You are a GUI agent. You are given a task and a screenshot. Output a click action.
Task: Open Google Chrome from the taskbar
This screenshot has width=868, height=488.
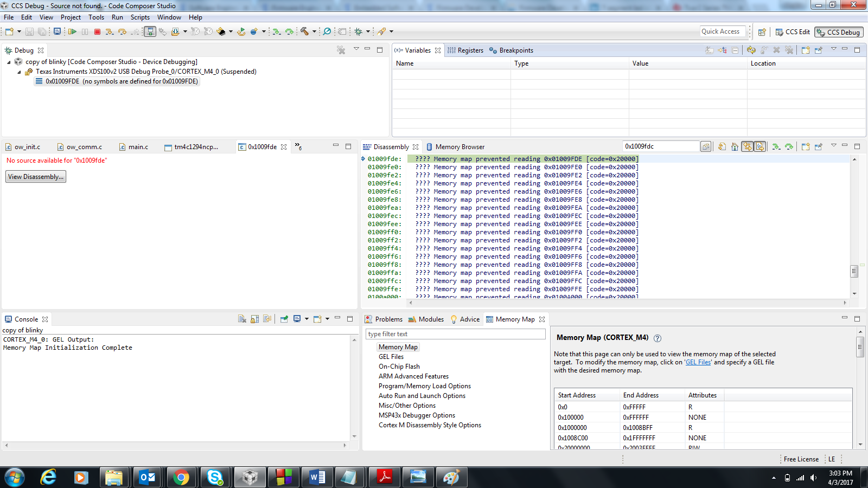(x=181, y=477)
